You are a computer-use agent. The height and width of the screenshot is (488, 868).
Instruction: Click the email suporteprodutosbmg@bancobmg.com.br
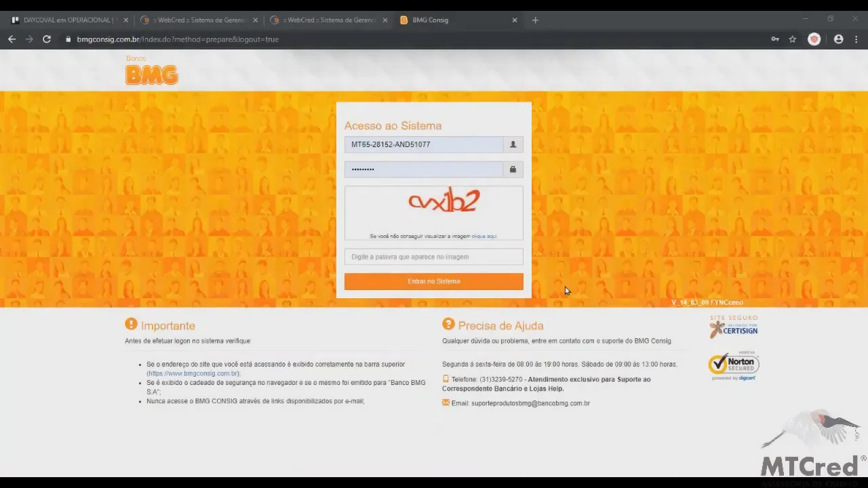click(x=530, y=403)
